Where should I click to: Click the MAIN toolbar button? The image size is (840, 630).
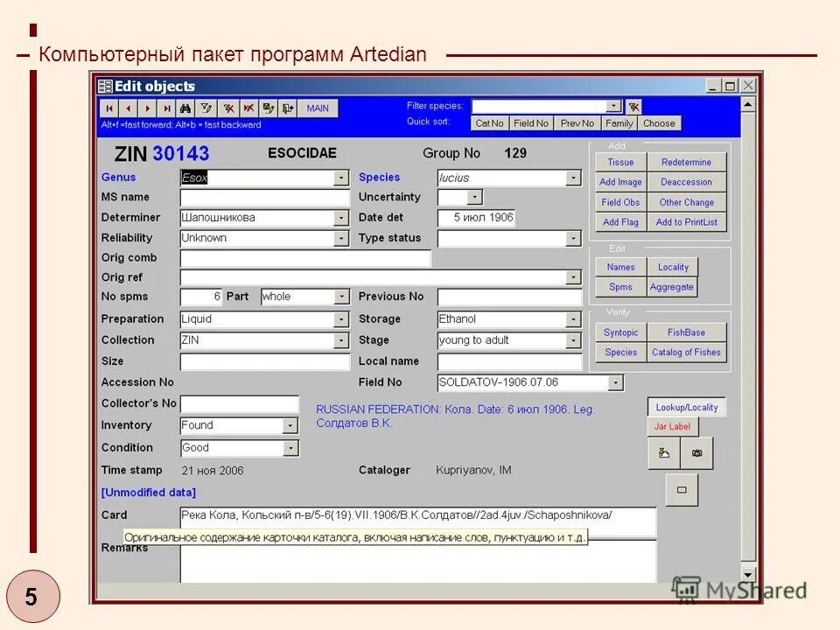tap(318, 108)
